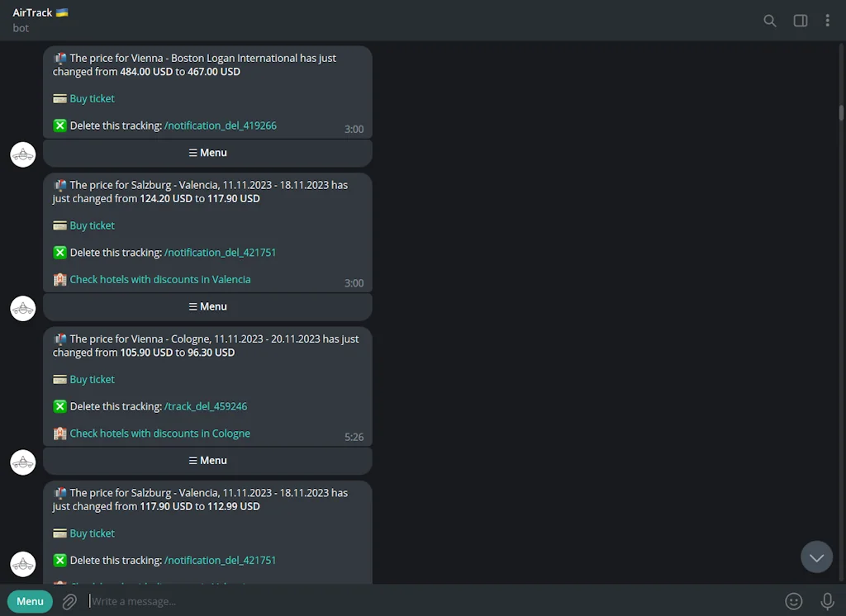Viewport: 846px width, 616px height.
Task: Open the bot Menu beside the message box
Action: point(29,601)
